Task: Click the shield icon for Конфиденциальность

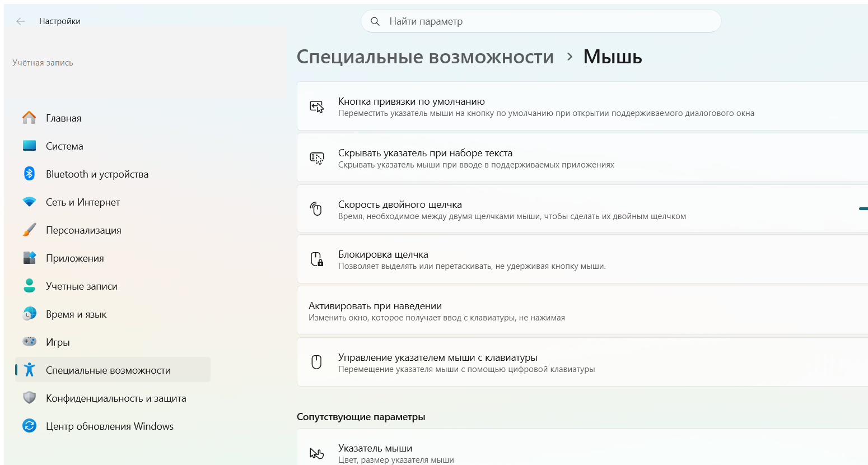Action: coord(29,398)
